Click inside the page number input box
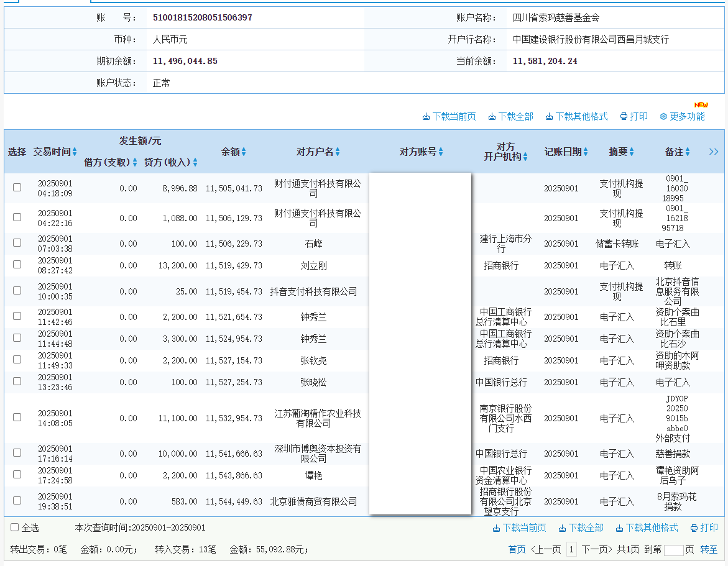This screenshot has height=566, width=728. point(674,549)
